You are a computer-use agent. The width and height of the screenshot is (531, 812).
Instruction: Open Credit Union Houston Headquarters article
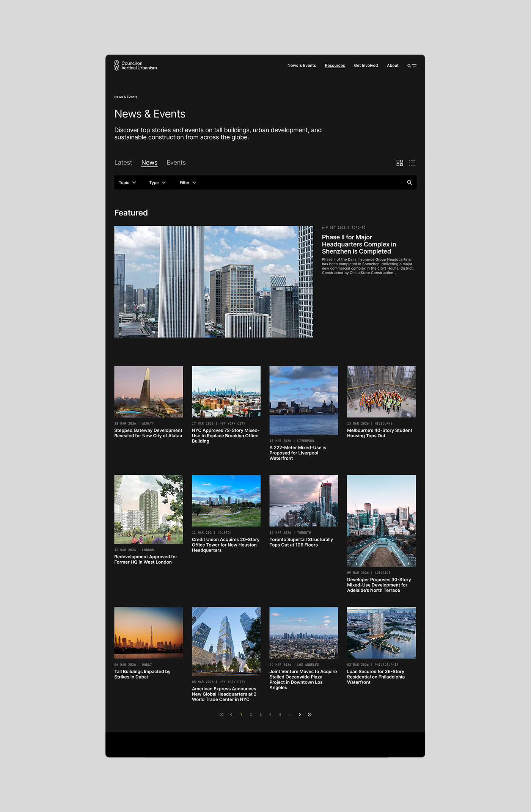pos(226,545)
